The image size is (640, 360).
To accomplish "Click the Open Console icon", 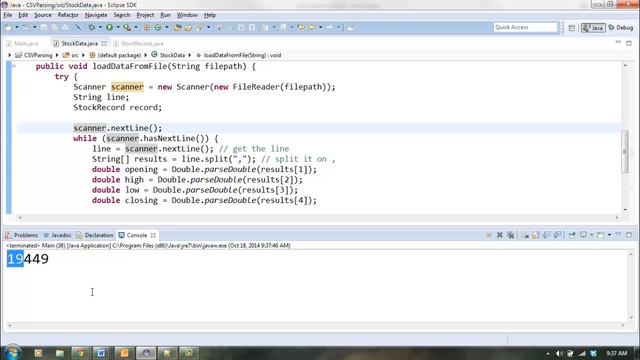I will click(600, 235).
